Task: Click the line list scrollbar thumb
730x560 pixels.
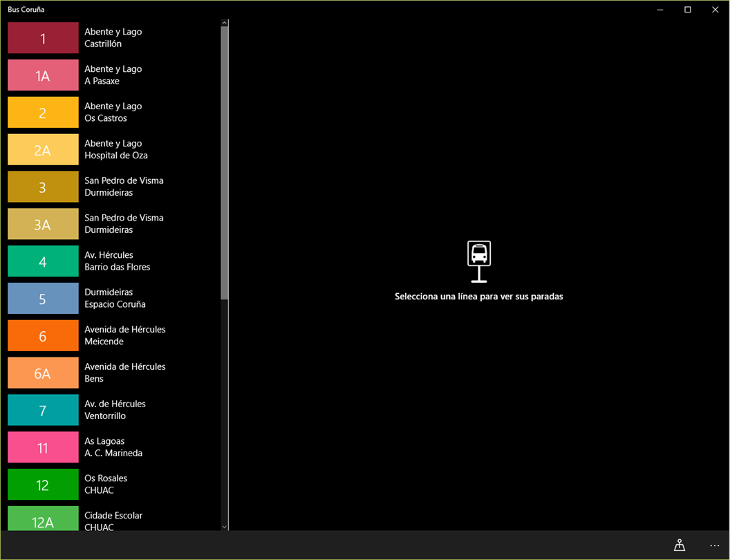Action: [225, 163]
